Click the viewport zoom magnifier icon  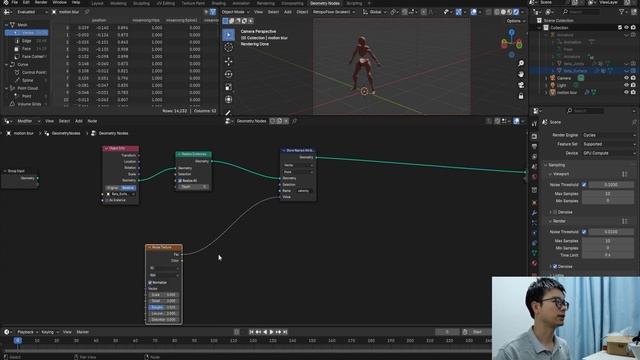pos(521,63)
